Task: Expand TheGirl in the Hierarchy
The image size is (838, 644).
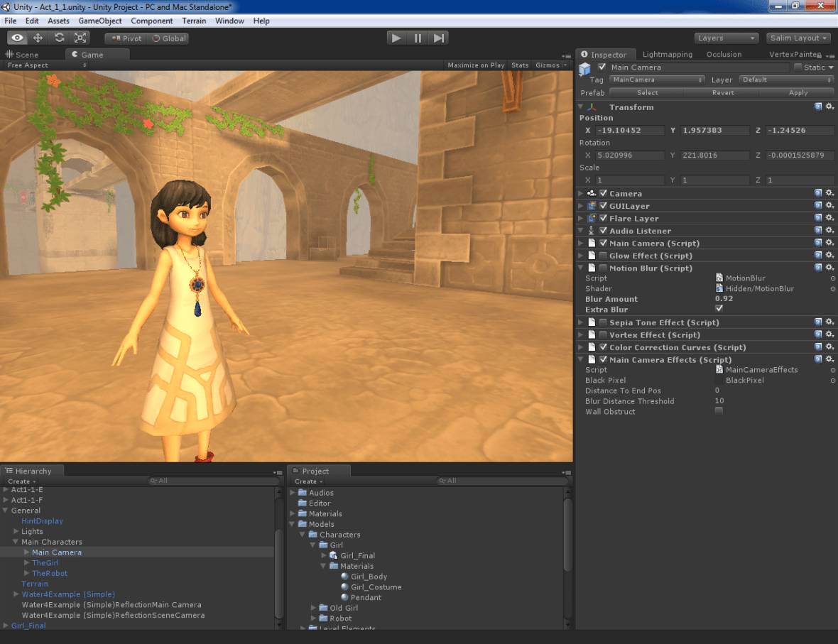Action: coord(26,563)
